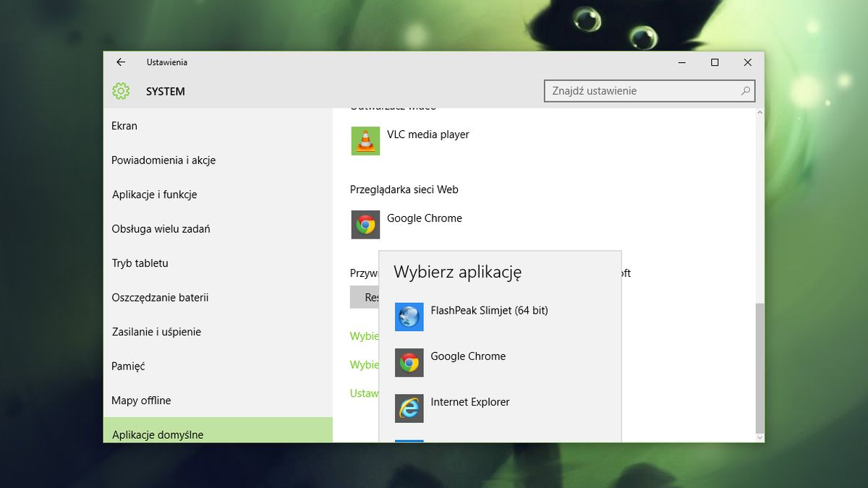Select the FlashPeak Slimjet icon in the popup
Image resolution: width=868 pixels, height=488 pixels.
(x=409, y=317)
